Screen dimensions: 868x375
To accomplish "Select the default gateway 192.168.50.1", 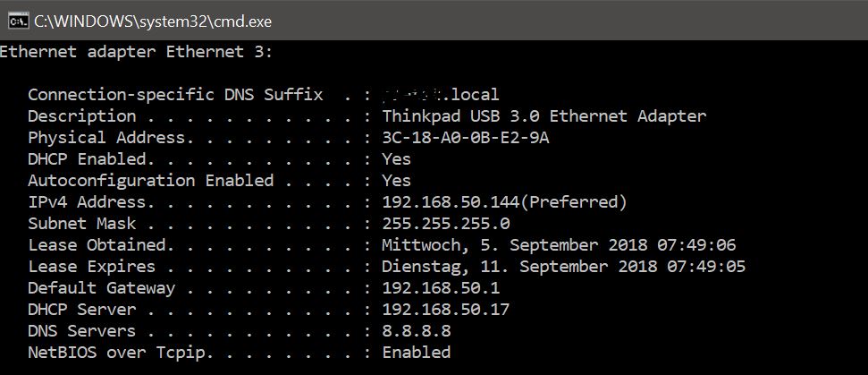I will pos(441,288).
